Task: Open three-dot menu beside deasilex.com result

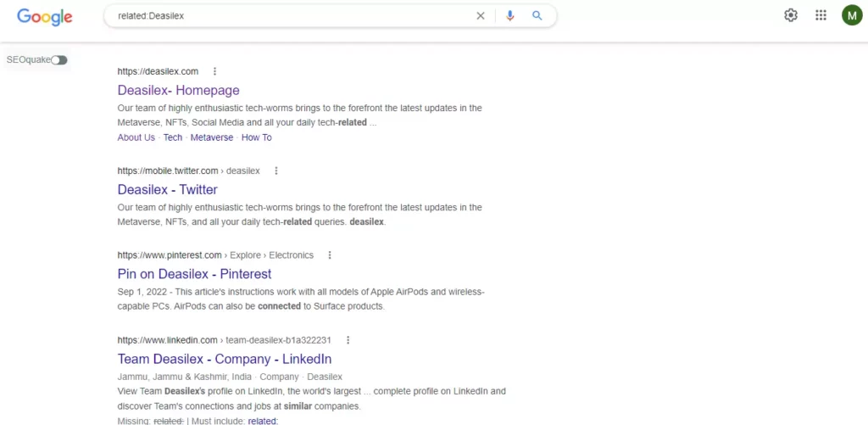Action: pos(214,71)
